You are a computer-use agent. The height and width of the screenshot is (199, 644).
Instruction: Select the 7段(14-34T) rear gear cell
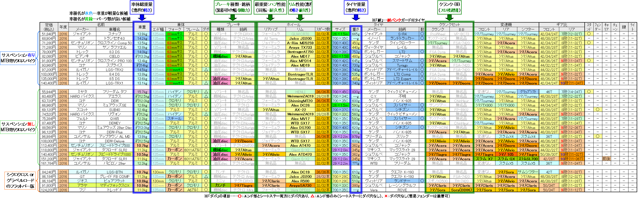571,92
